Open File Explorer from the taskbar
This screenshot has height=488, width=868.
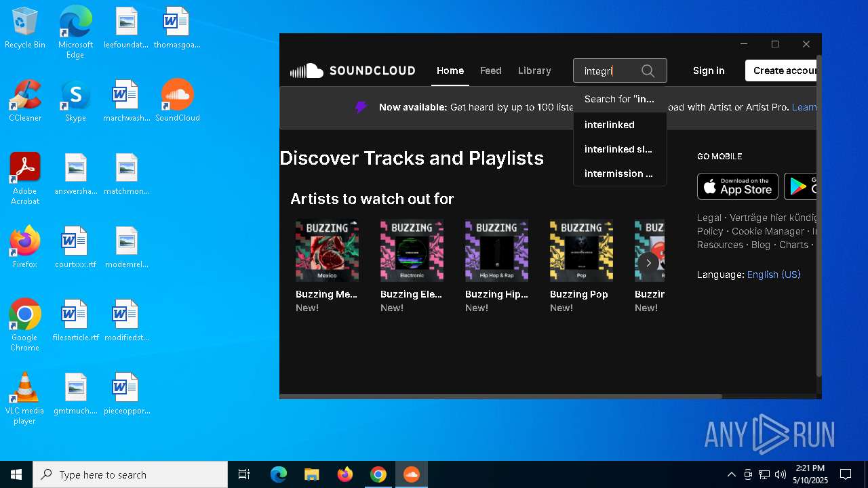point(312,474)
